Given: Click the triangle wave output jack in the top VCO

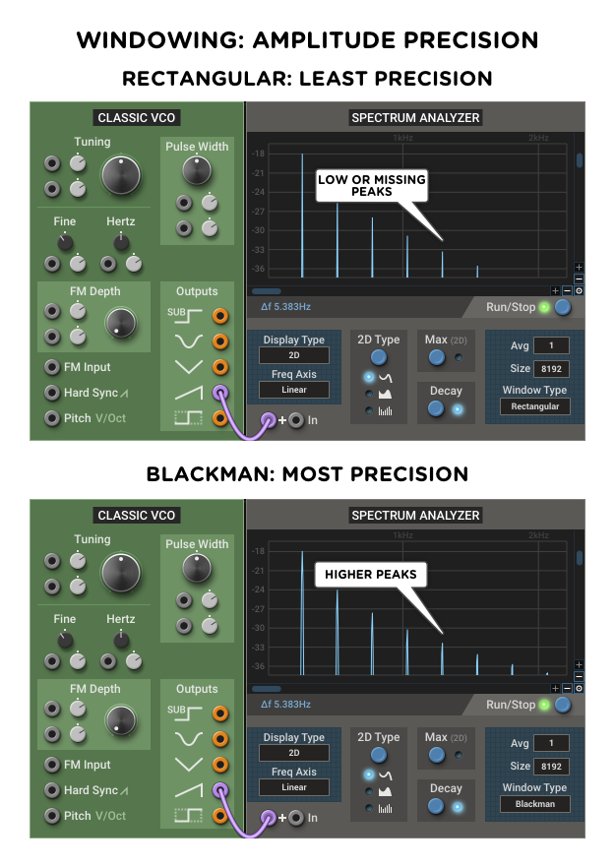Looking at the screenshot, I should tap(219, 367).
